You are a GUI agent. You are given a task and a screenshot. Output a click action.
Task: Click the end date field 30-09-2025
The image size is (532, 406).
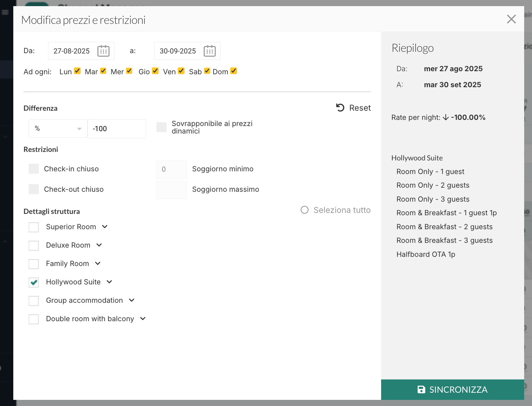pyautogui.click(x=187, y=51)
